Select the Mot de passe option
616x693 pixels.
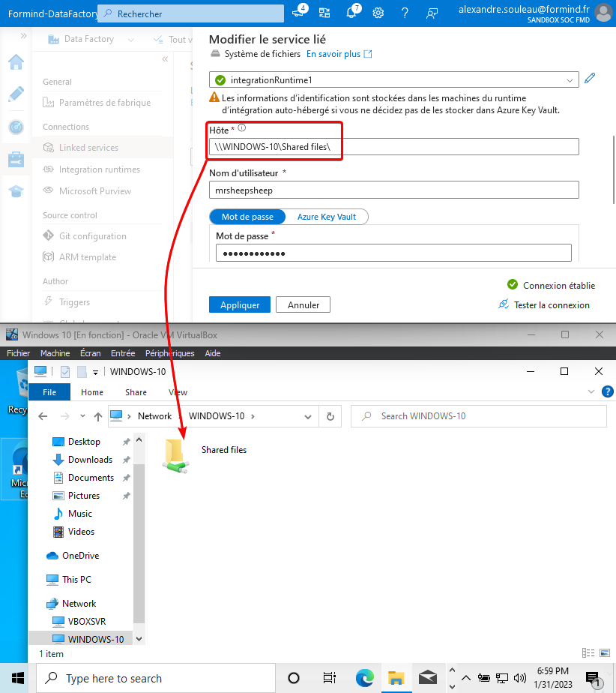point(247,217)
